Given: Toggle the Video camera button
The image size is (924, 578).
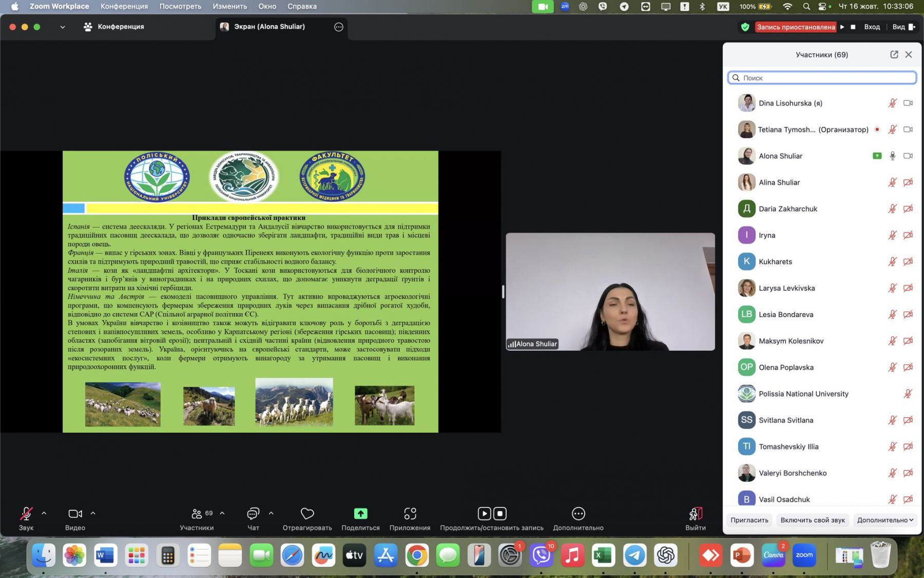Looking at the screenshot, I should pos(75,513).
